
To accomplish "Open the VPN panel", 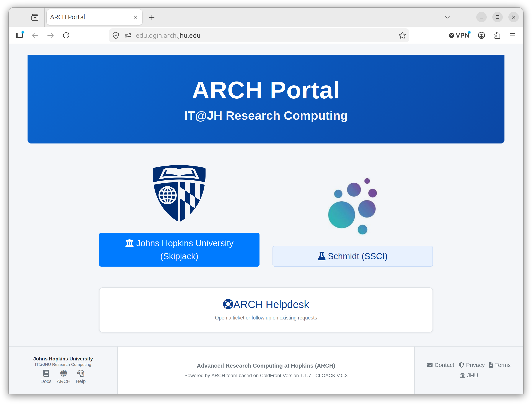I will point(459,35).
